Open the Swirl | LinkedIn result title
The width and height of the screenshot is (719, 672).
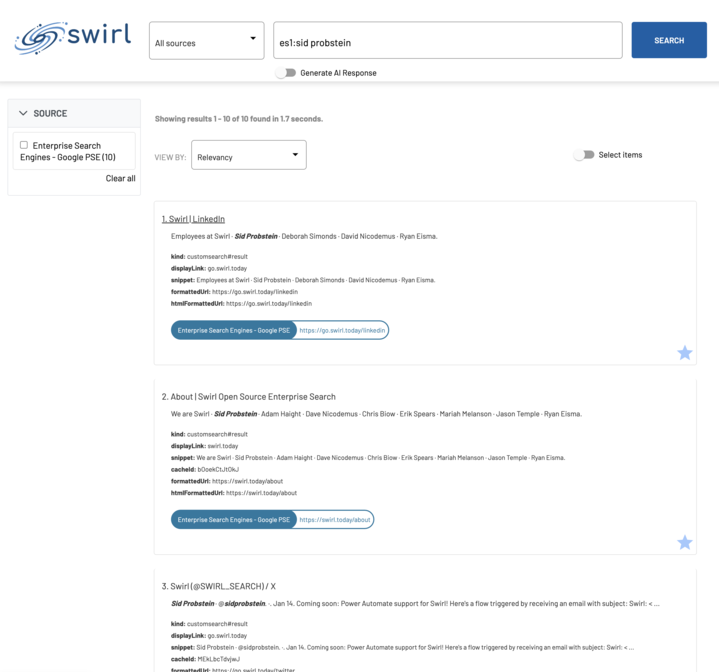[x=193, y=219]
